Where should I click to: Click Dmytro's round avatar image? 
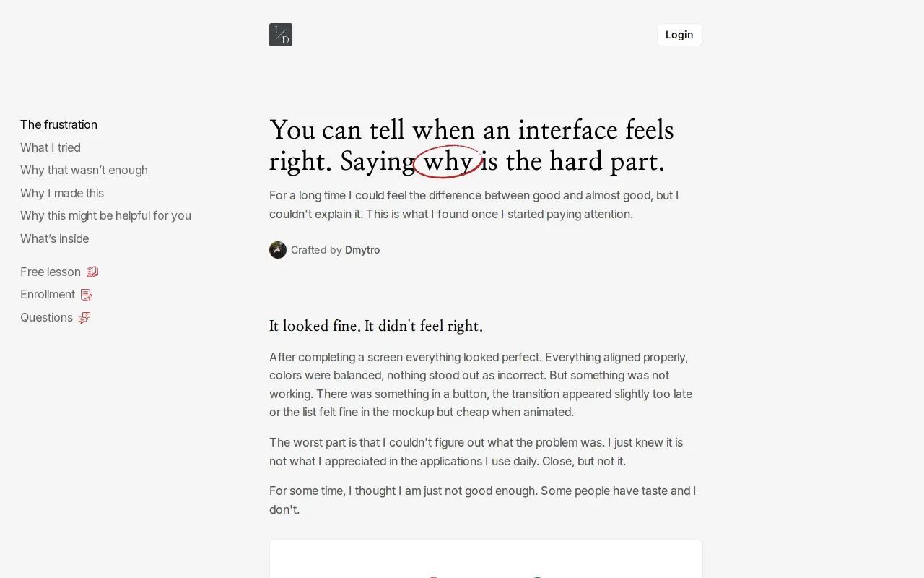[278, 250]
